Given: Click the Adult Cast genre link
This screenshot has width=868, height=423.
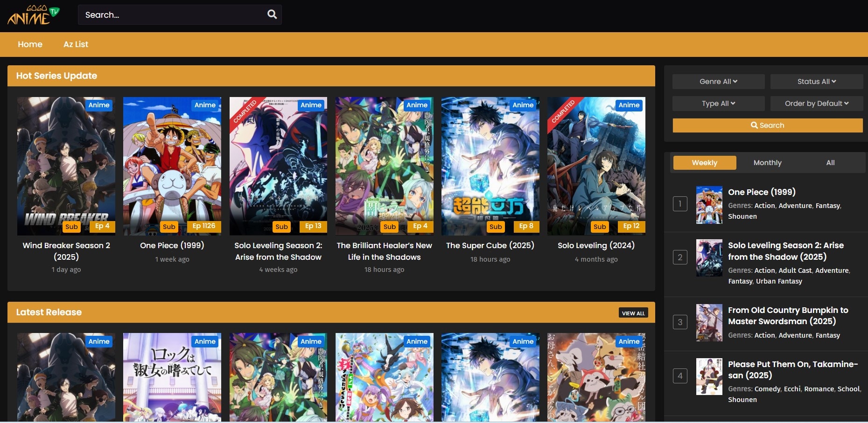Looking at the screenshot, I should [795, 270].
